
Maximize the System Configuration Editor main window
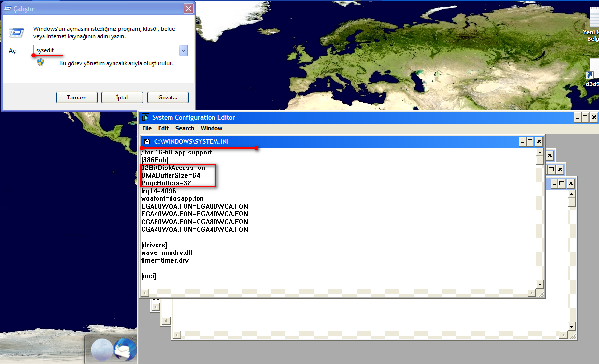585,117
